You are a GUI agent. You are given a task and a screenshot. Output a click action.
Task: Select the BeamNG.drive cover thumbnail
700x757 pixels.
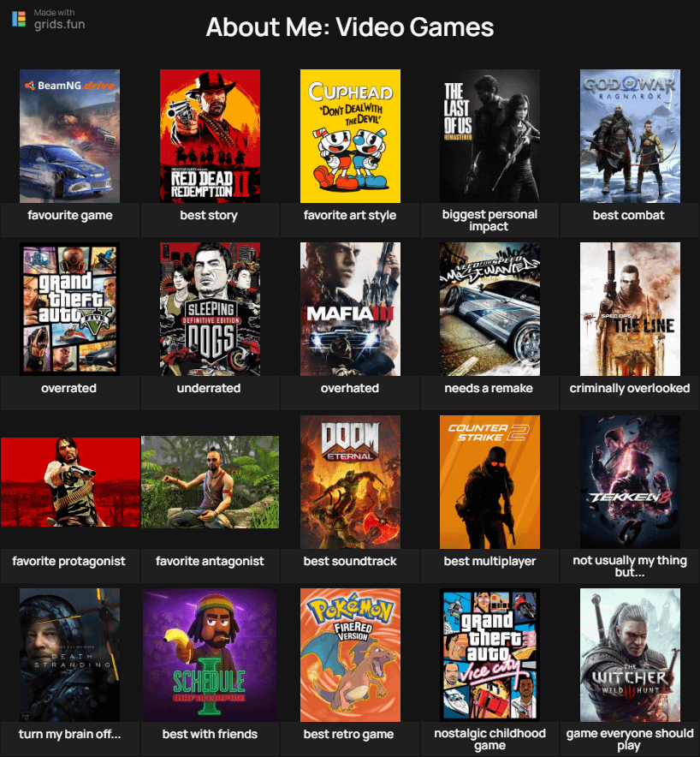pyautogui.click(x=69, y=136)
